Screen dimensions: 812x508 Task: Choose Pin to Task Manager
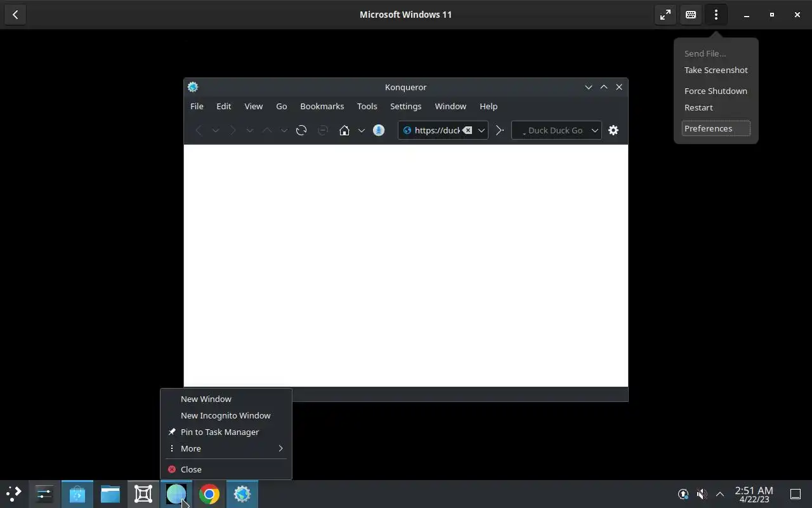tap(226, 432)
